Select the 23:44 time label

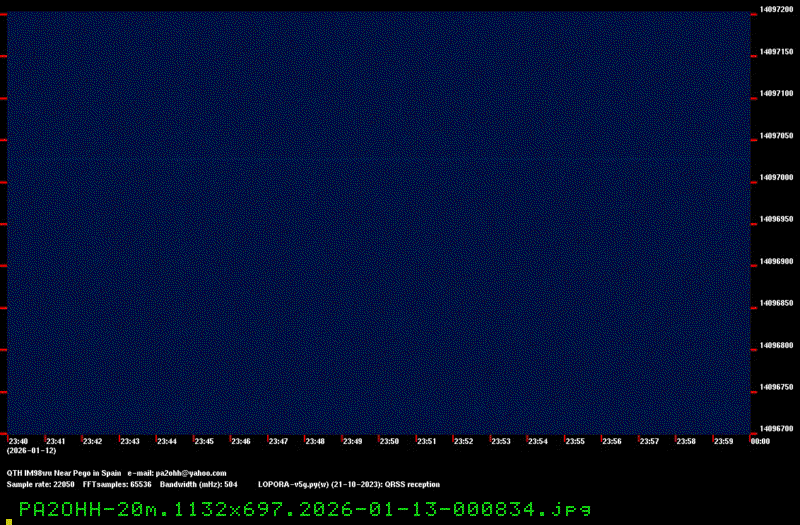click(167, 441)
